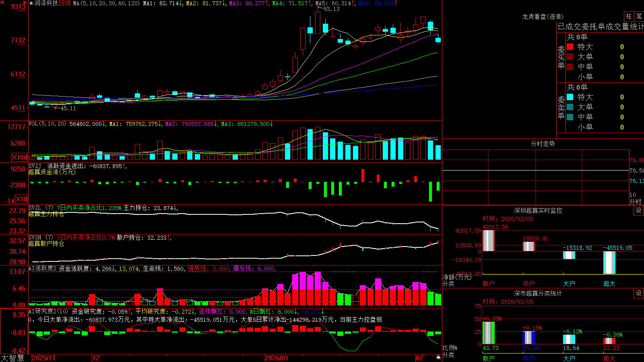Image resolution: width=644 pixels, height=362 pixels.
Task: Select 散户 in 深市超赢分类统计 chart
Action: 489,358
